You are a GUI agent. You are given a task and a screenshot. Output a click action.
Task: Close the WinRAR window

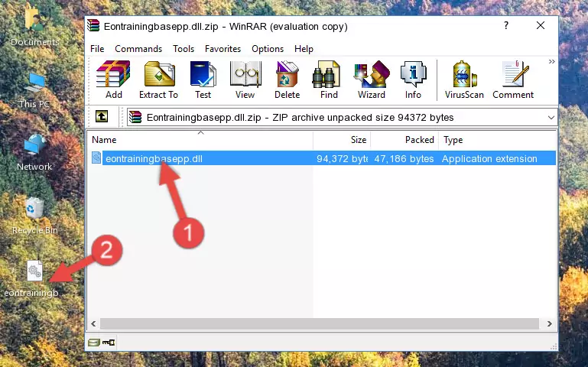point(541,25)
